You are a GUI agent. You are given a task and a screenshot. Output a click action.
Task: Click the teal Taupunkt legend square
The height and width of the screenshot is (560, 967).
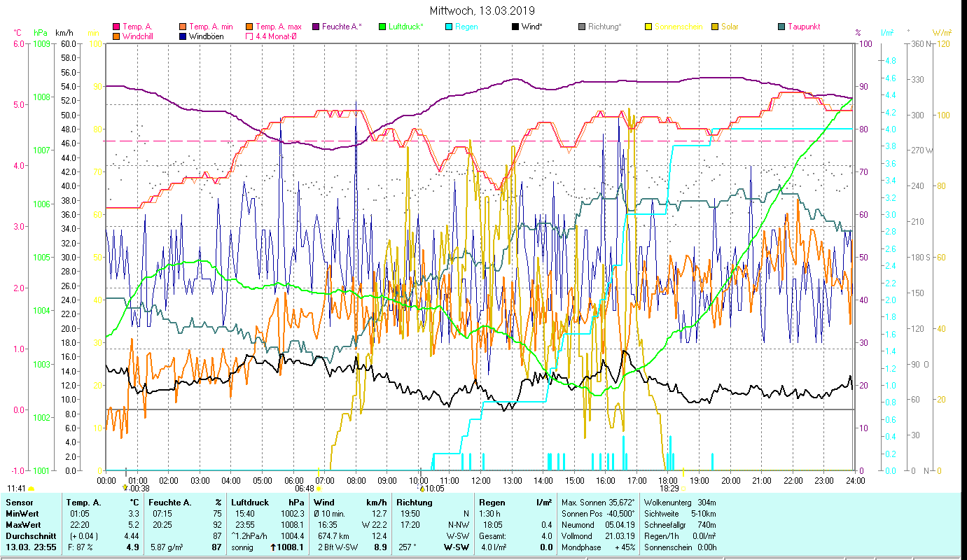(x=781, y=27)
